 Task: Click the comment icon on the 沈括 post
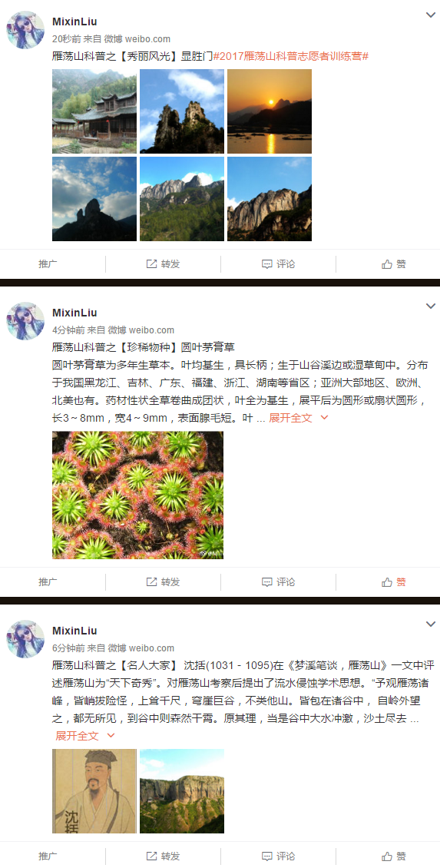266,855
